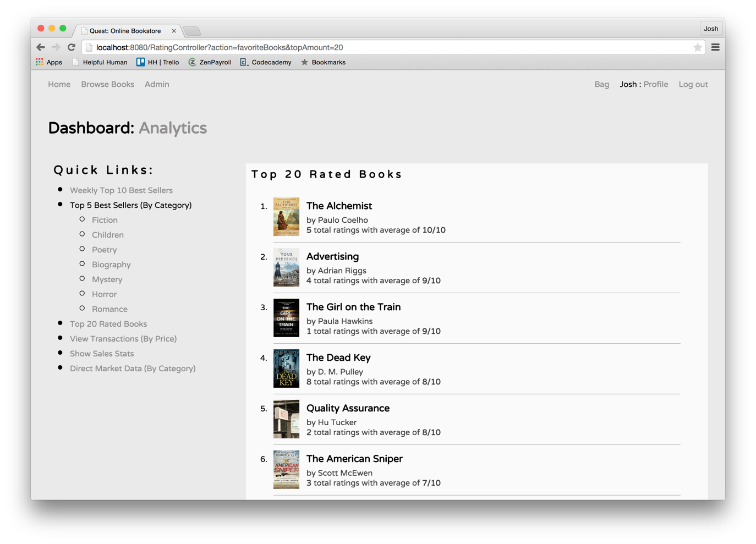Open the Bookmarks folder with star icon
Image resolution: width=756 pixels, height=544 pixels.
323,62
